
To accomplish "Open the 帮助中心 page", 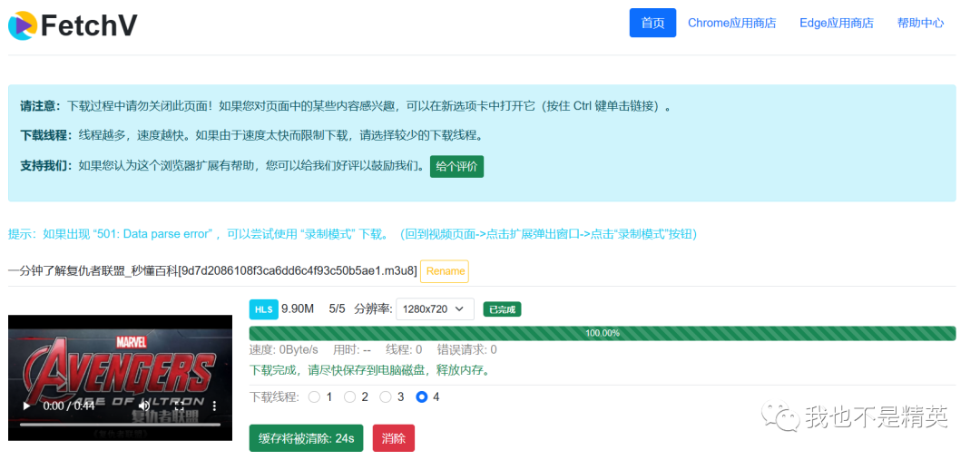I will tap(921, 23).
